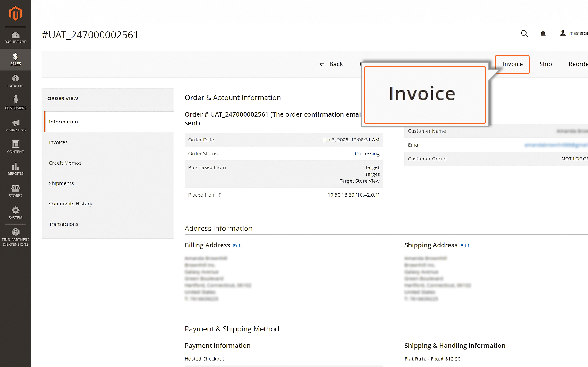Click the Address Information heading
588x367 pixels.
pyautogui.click(x=218, y=229)
